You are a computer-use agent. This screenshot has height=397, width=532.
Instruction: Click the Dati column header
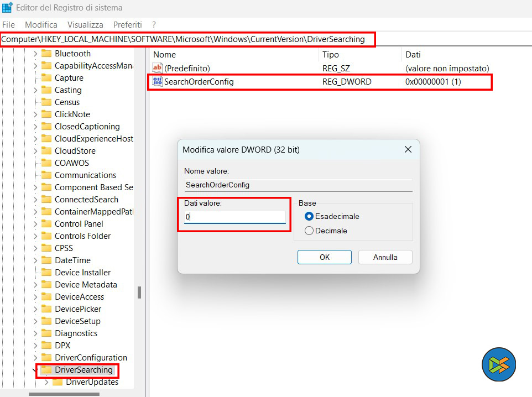coord(467,55)
